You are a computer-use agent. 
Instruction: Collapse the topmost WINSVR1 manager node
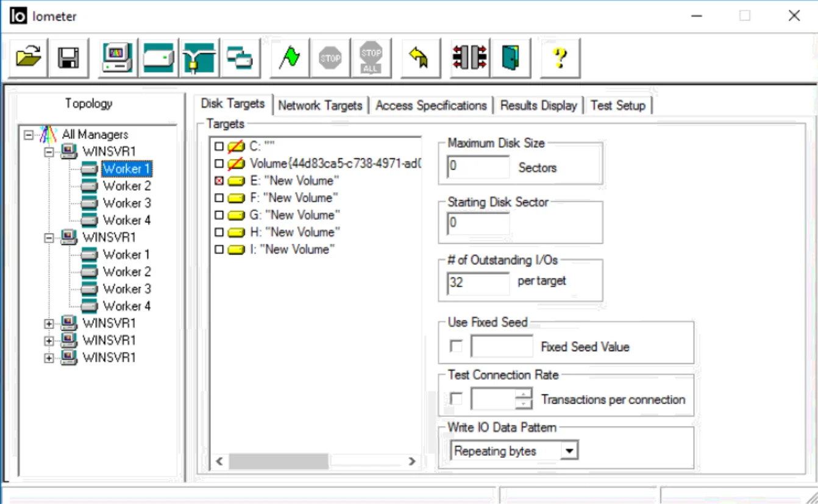(49, 152)
